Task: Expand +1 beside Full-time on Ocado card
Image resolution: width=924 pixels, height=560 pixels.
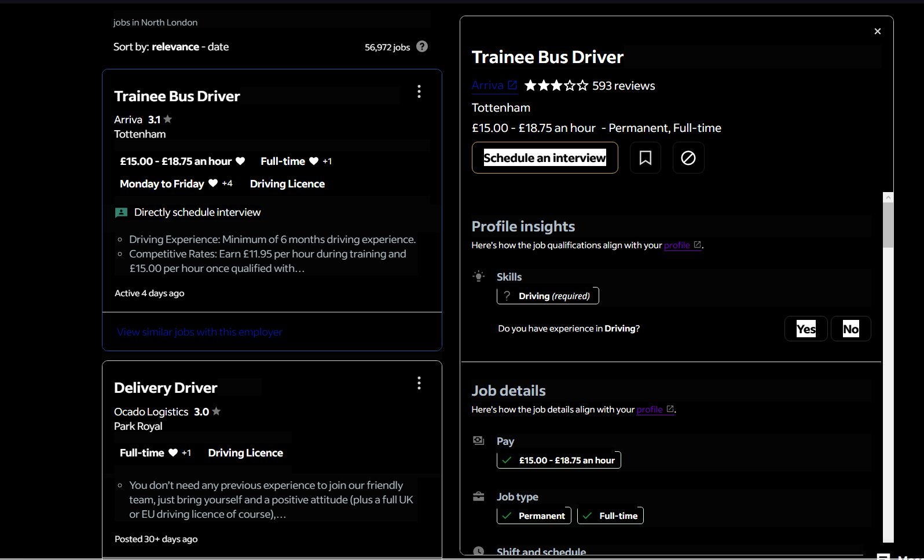Action: tap(186, 453)
